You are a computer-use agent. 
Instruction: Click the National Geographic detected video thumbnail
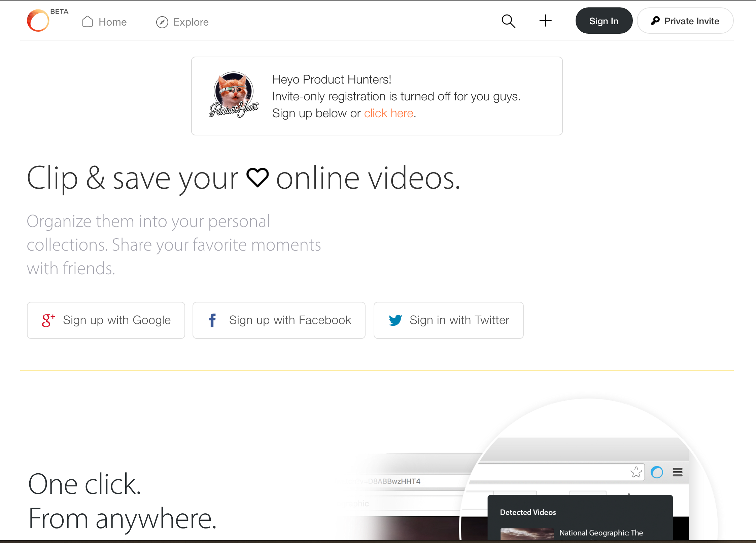tap(527, 534)
